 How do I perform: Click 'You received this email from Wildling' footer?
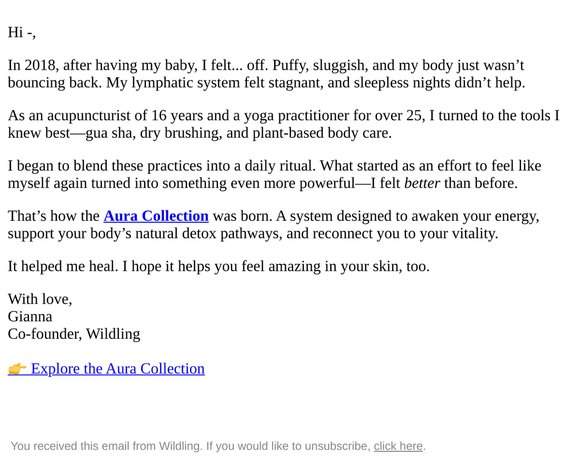tap(107, 446)
